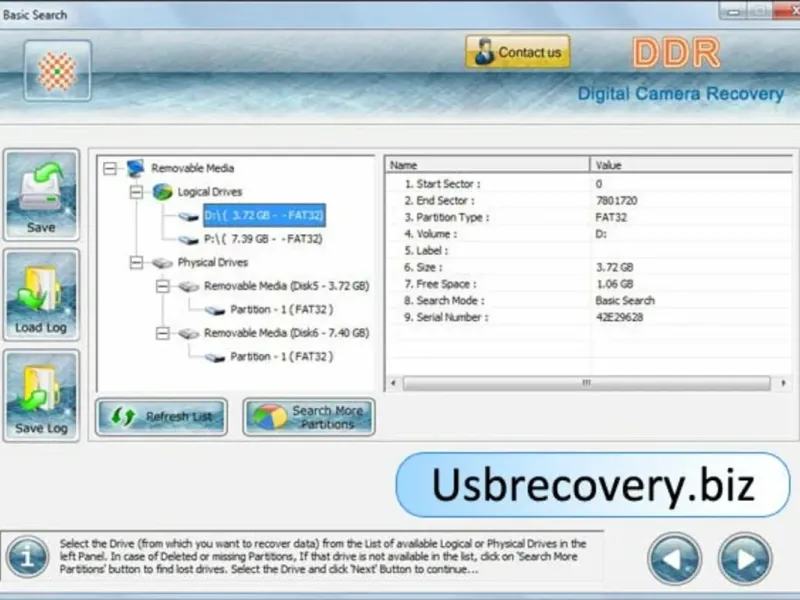This screenshot has width=800, height=600.
Task: Select Removable Media (Disk6 - 7.40 GB)
Action: tap(287, 333)
